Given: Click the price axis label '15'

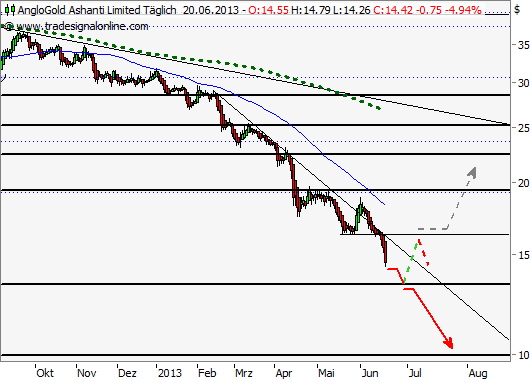Looking at the screenshot, I should (x=524, y=255).
